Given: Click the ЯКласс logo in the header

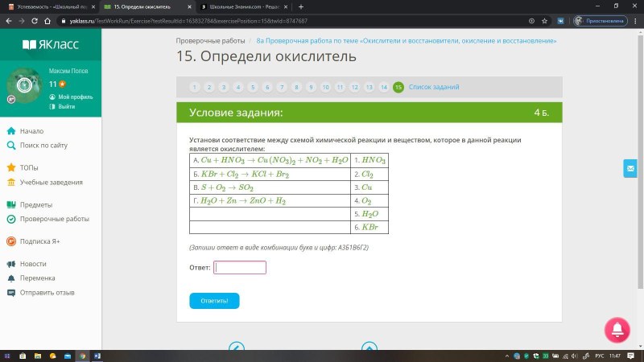Looking at the screenshot, I should coord(50,44).
